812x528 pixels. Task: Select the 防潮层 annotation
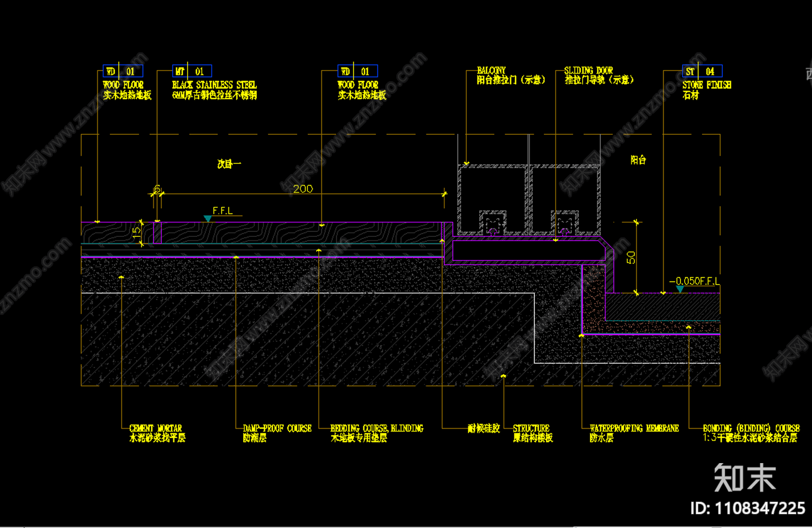click(255, 438)
